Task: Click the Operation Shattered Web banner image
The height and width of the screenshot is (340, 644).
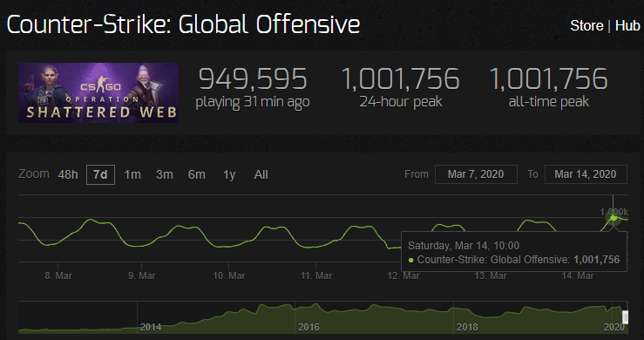Action: tap(98, 92)
